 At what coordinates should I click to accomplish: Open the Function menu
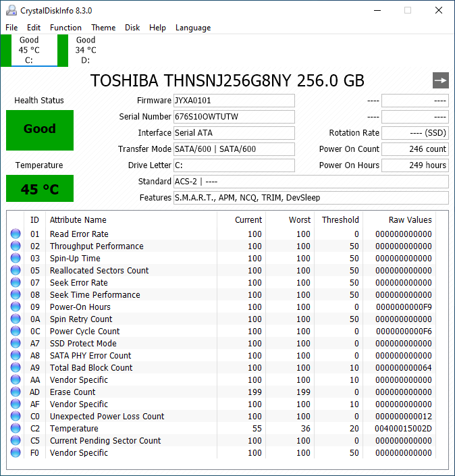pyautogui.click(x=65, y=28)
